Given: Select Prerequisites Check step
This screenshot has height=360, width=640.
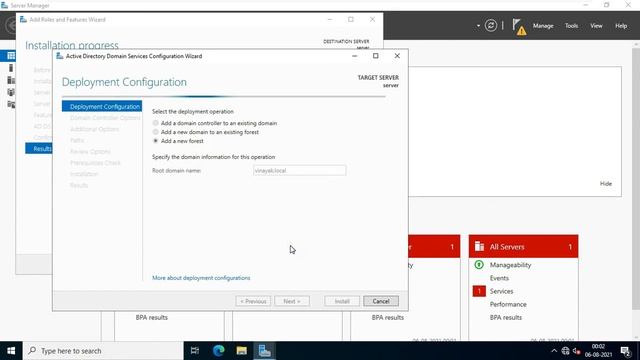Looking at the screenshot, I should (x=95, y=163).
